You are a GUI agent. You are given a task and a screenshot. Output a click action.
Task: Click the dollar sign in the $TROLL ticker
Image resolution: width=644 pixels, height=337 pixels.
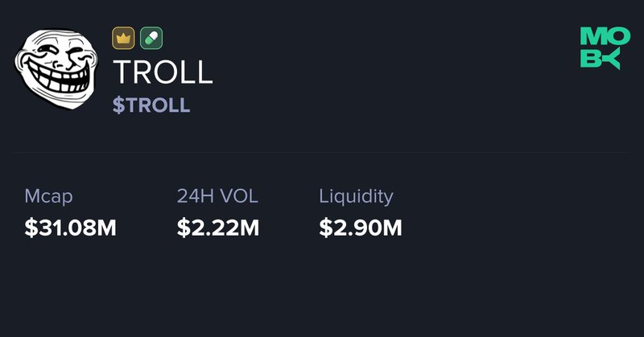[x=118, y=105]
